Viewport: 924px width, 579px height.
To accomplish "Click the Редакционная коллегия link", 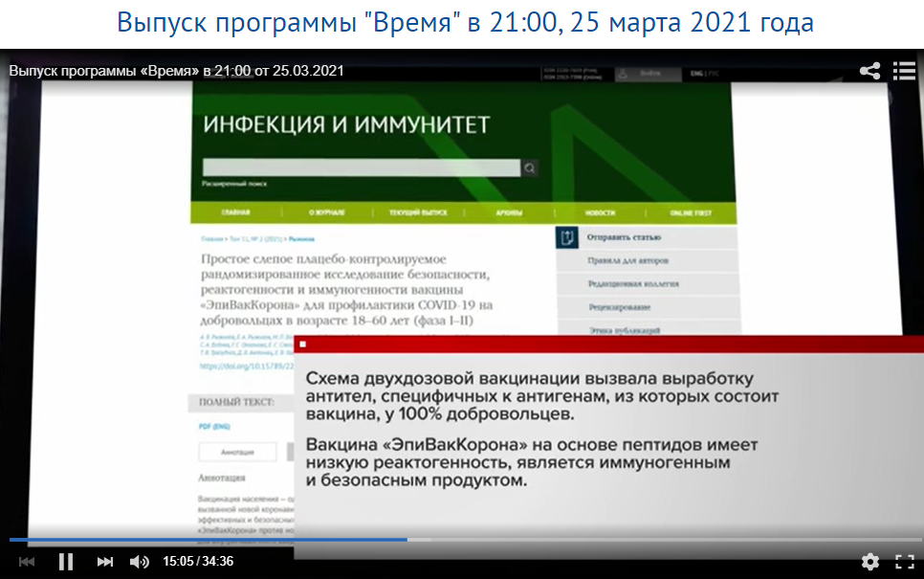I will [x=632, y=284].
